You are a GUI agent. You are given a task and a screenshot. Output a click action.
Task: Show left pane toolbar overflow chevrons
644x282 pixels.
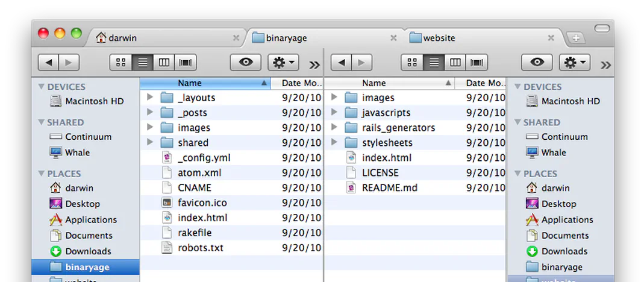click(x=314, y=64)
